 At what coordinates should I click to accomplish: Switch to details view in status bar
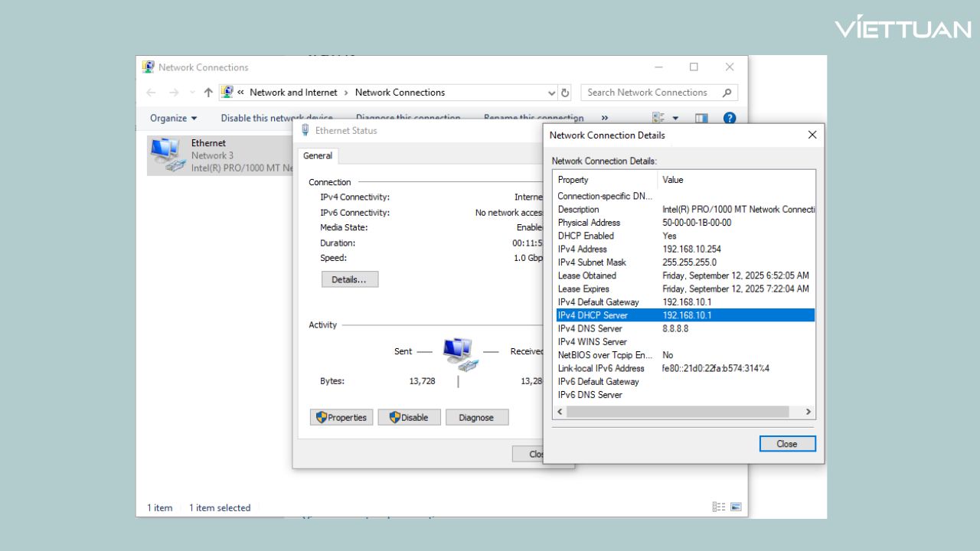718,507
